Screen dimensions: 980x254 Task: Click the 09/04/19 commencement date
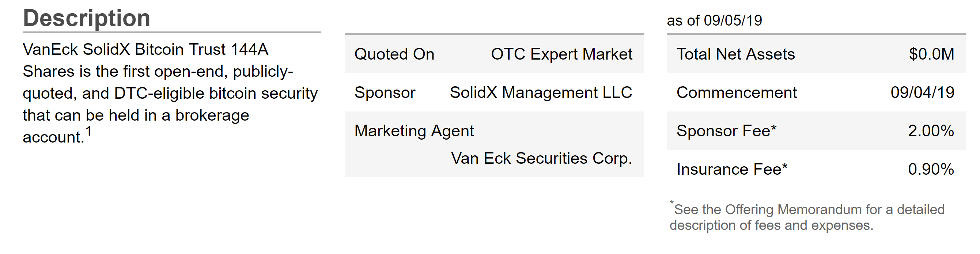(922, 93)
